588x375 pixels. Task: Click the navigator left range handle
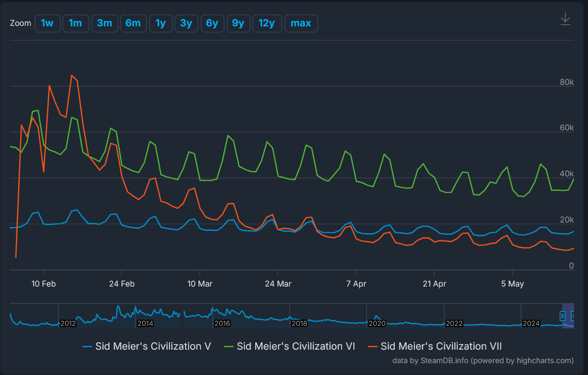(x=563, y=316)
